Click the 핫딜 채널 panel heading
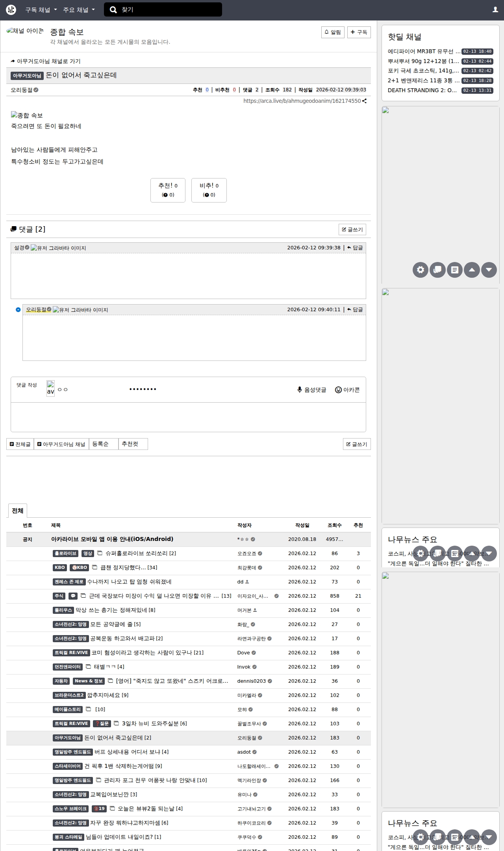This screenshot has width=504, height=851. click(404, 37)
